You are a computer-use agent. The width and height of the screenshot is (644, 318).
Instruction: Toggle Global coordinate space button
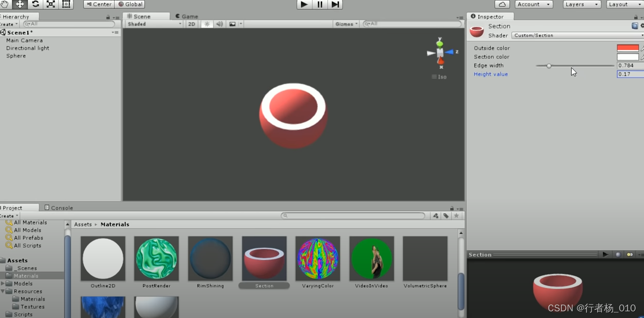[x=130, y=4]
